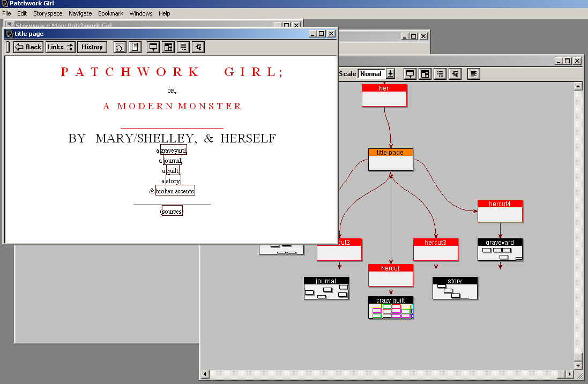Viewport: 588px width, 384px height.
Task: Open the Bookmark menu
Action: (x=110, y=13)
